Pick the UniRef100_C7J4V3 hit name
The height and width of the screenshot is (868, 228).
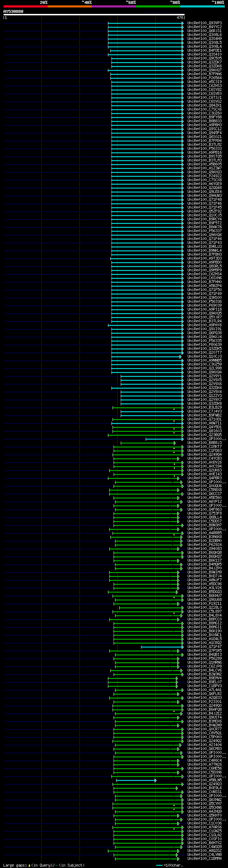pyautogui.click(x=204, y=411)
